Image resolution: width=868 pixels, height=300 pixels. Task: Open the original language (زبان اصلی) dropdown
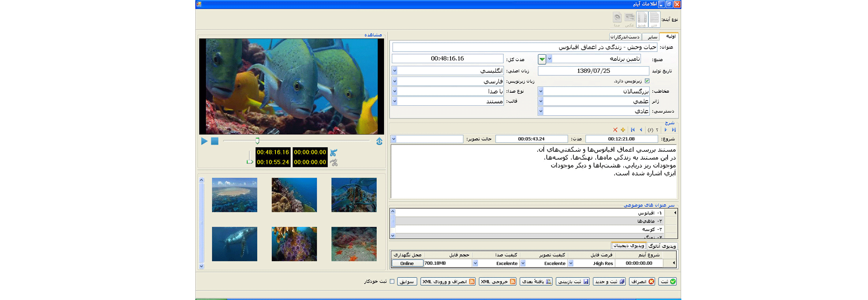click(395, 71)
